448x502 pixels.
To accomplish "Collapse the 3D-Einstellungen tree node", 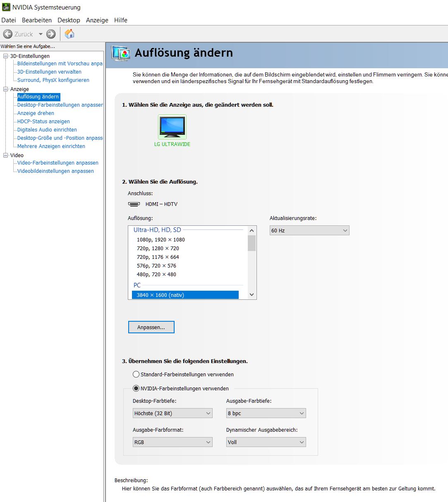I will click(6, 56).
